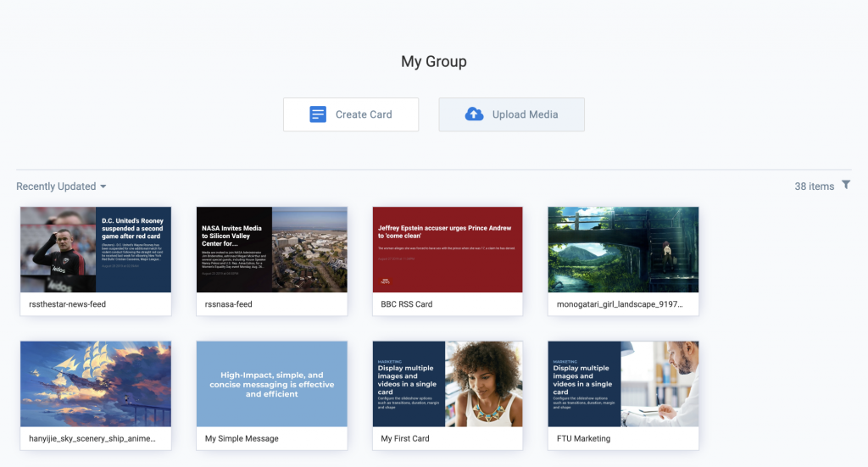Click the Create Card button label
The image size is (868, 467).
pyautogui.click(x=364, y=114)
